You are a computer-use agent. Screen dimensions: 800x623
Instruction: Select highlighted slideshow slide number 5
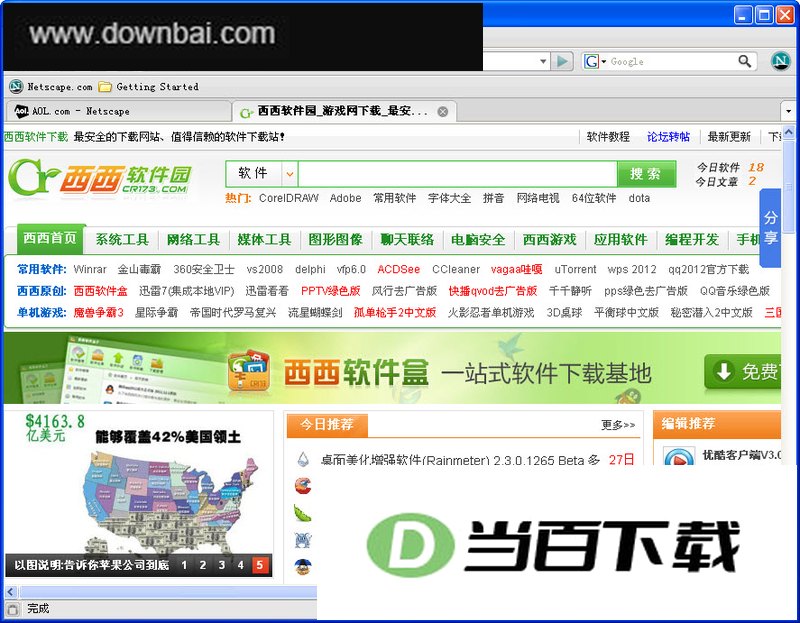260,565
